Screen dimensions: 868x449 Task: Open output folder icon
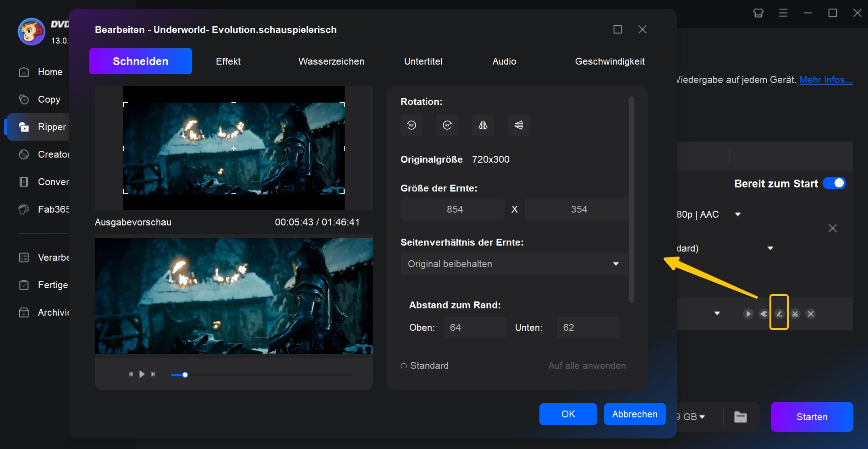click(741, 417)
